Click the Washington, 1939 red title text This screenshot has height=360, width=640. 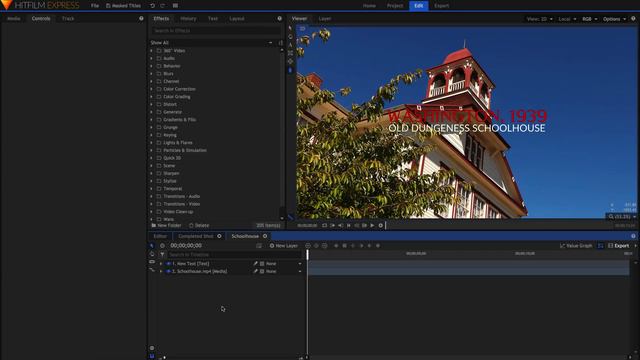coord(467,116)
